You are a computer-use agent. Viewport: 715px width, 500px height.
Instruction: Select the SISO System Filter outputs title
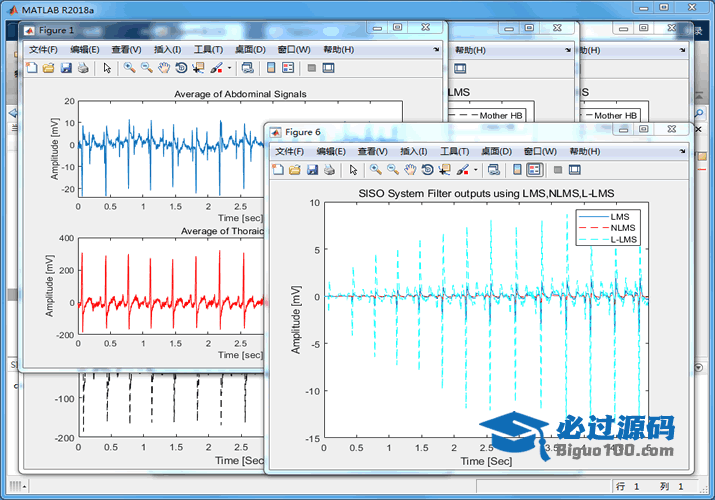point(486,194)
